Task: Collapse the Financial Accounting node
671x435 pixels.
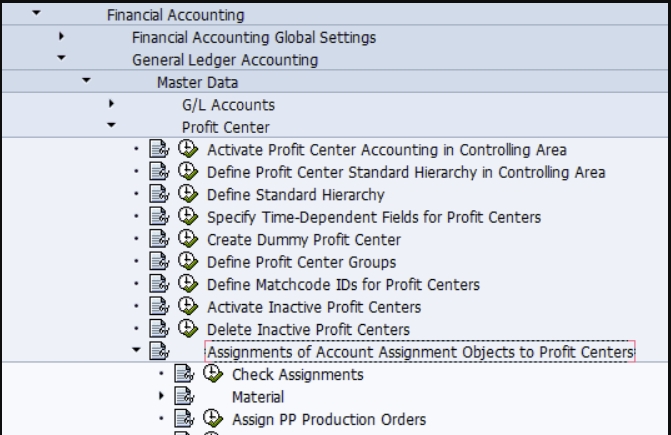Action: click(37, 14)
